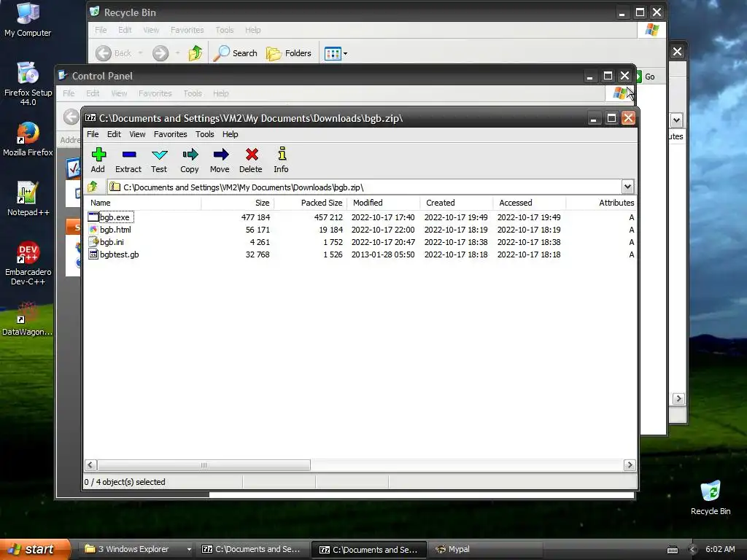Viewport: 747px width, 560px height.
Task: Select the Embarcadero Dev-C++ desktop icon
Action: (x=28, y=263)
